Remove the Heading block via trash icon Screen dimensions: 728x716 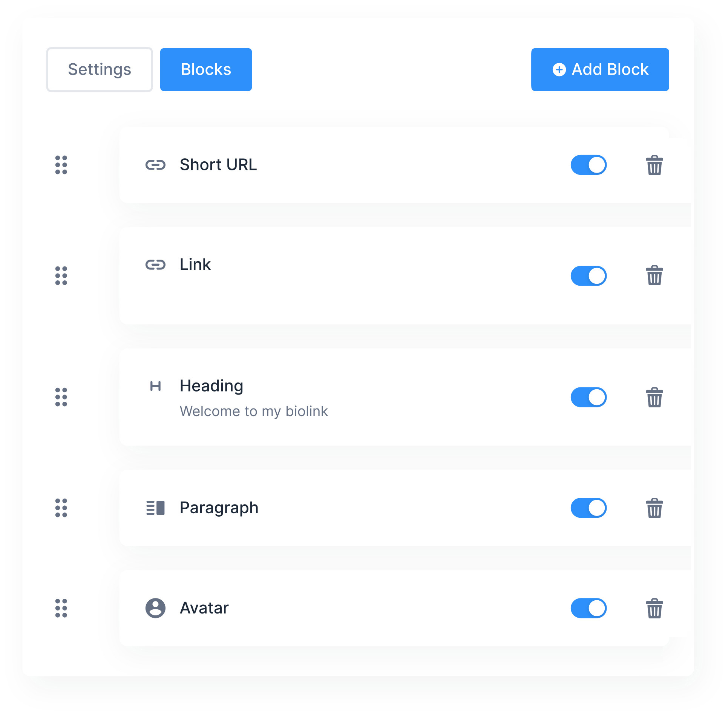tap(654, 398)
